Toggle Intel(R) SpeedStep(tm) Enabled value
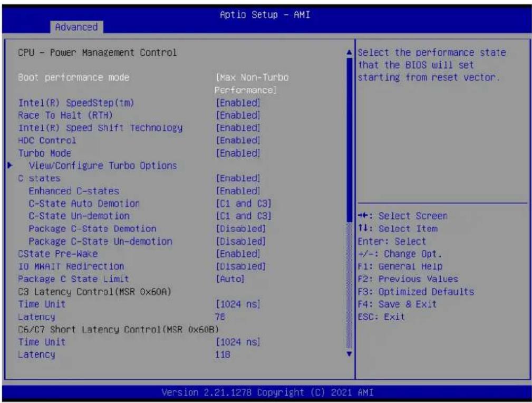Image resolution: width=532 pixels, height=403 pixels. (238, 102)
